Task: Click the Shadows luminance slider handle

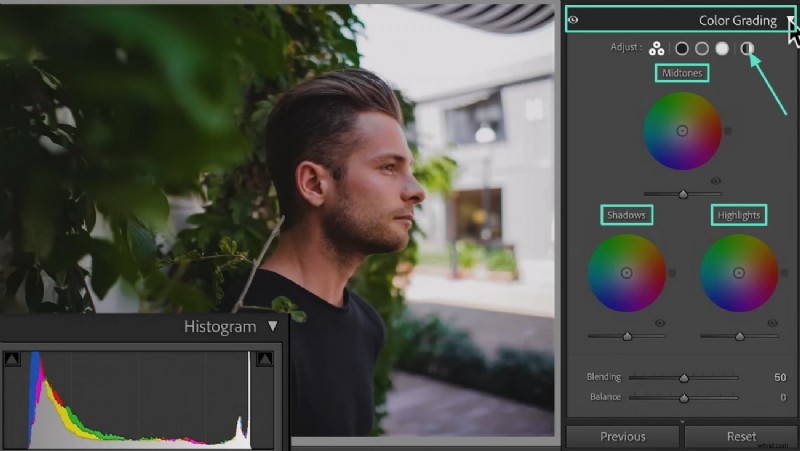Action: pos(628,336)
